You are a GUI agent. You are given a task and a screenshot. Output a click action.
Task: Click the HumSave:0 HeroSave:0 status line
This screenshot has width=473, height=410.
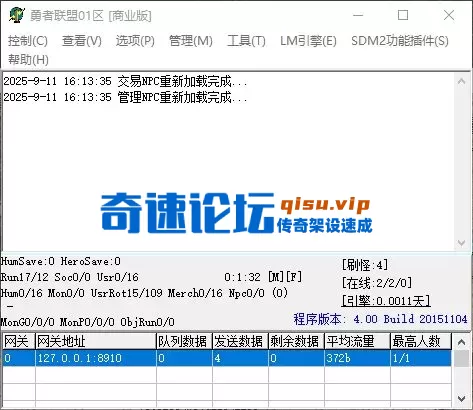pyautogui.click(x=61, y=261)
